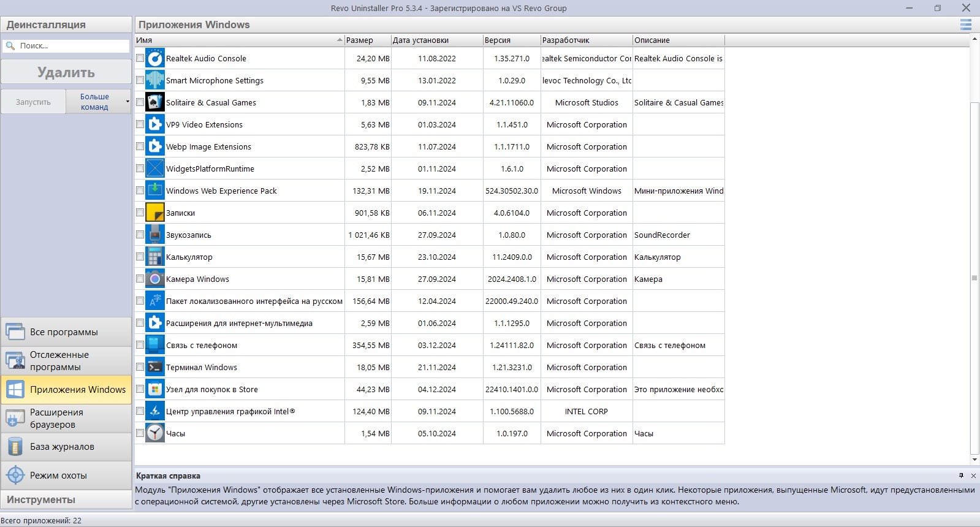Tick the checkbox for Smart Microphone Settings
980x527 pixels.
coord(140,80)
